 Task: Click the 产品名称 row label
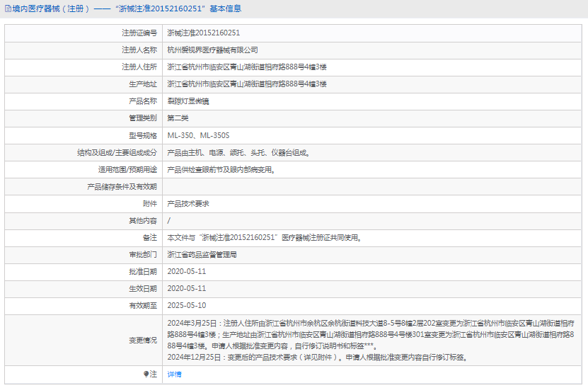click(143, 101)
